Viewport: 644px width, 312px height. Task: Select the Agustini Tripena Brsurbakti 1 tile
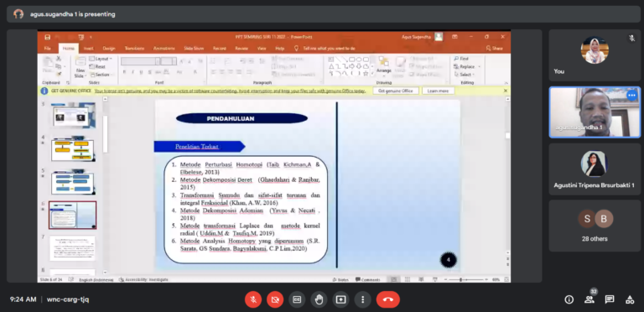(595, 169)
